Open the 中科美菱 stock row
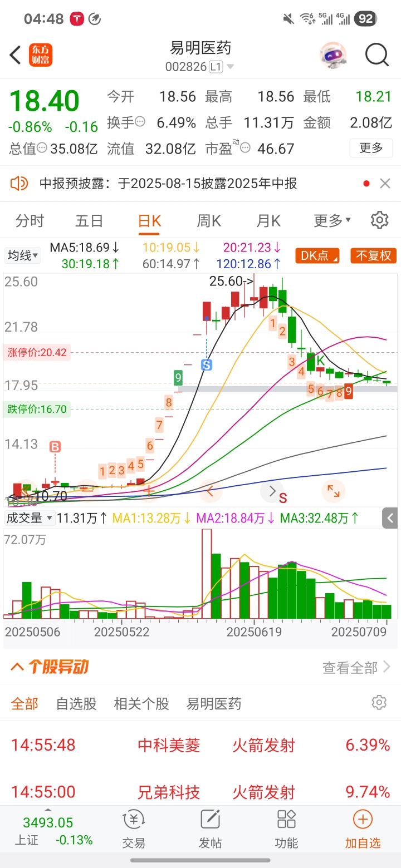 tap(200, 745)
